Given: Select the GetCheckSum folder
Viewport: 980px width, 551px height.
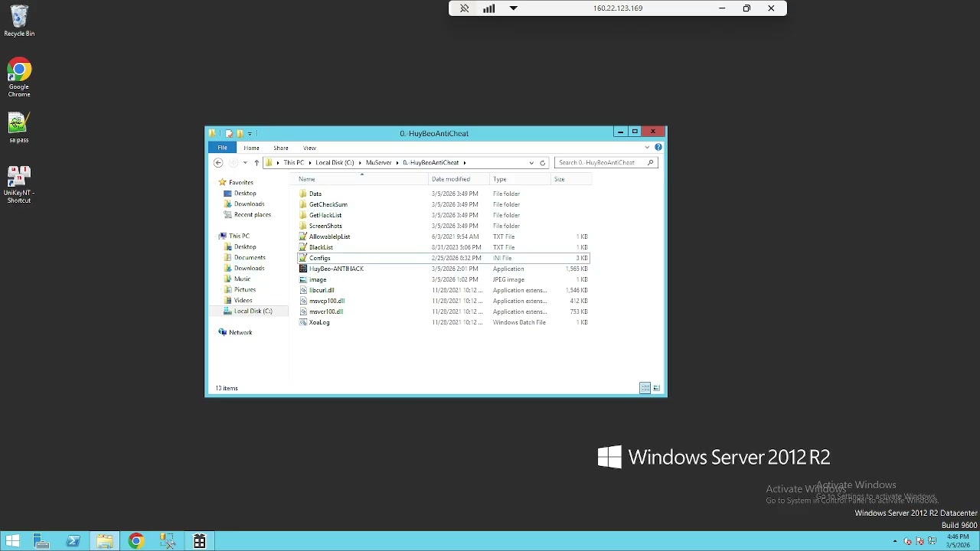Looking at the screenshot, I should (x=328, y=204).
